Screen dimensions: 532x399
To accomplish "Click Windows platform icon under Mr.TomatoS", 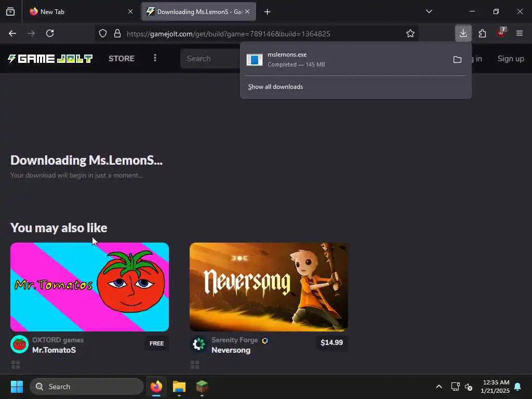I will point(16,365).
